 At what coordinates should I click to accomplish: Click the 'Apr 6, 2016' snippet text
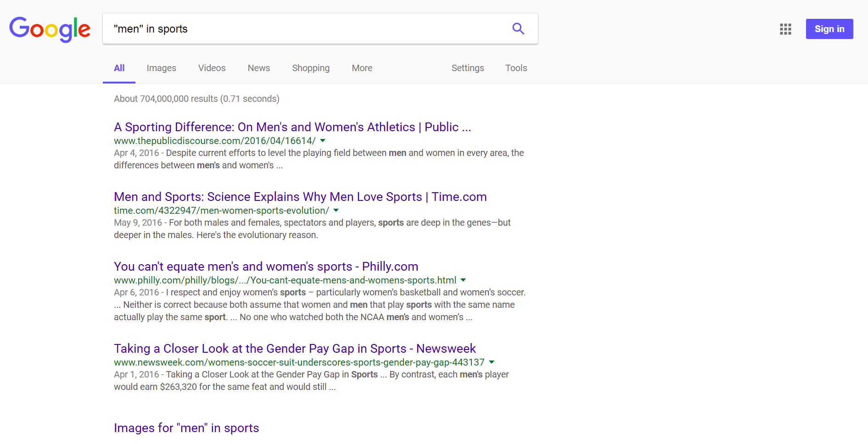pos(136,292)
